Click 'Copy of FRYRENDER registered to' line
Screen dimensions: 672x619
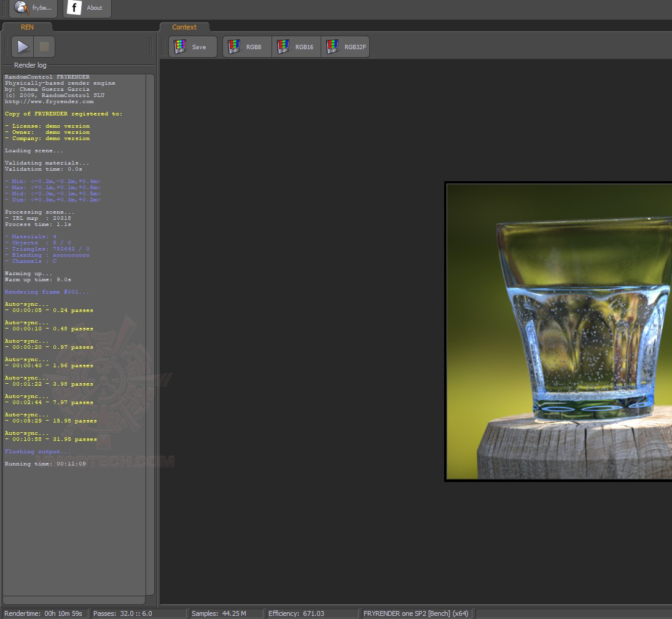tap(63, 114)
